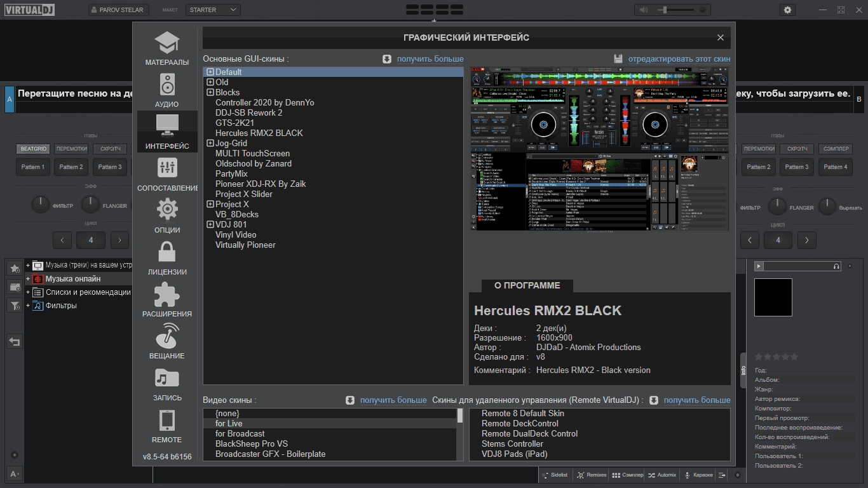Click the отредактировать этот скин link
The height and width of the screenshot is (488, 868).
pyautogui.click(x=679, y=59)
